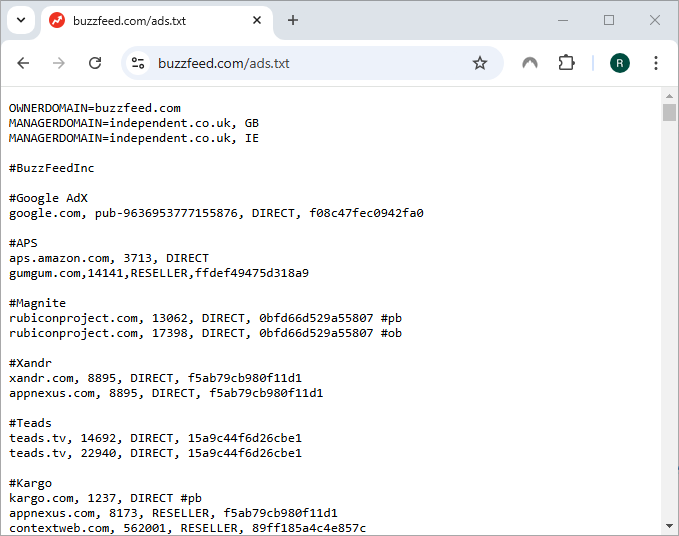The width and height of the screenshot is (679, 536).
Task: Click the MANAGERDOMAIN line ending in GB
Action: (x=134, y=123)
